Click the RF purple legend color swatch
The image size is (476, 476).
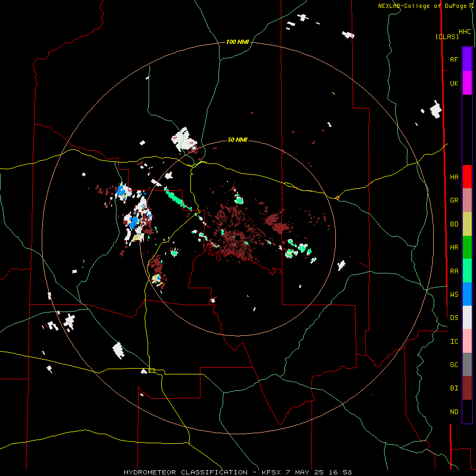[x=467, y=59]
